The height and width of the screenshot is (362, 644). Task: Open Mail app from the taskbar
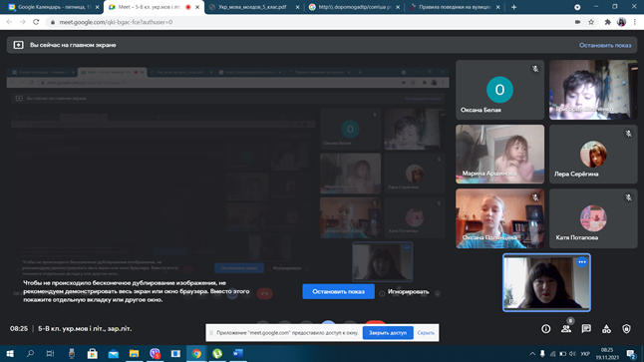coord(114,353)
